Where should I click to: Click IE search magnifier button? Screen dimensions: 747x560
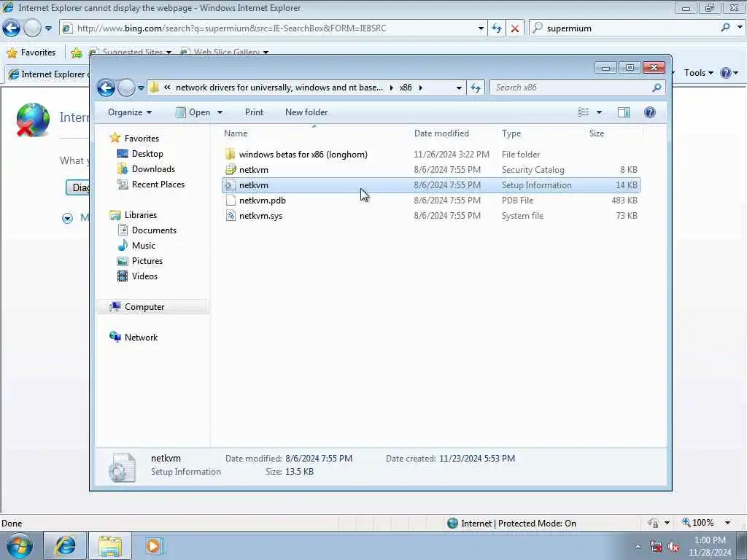(x=725, y=28)
